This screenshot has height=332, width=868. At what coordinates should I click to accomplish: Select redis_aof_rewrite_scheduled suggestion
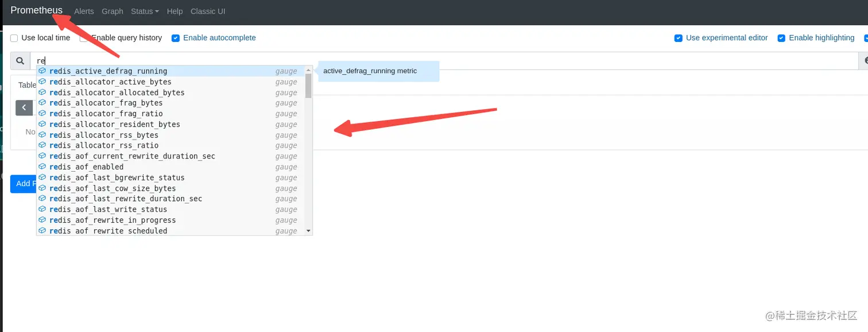tap(171, 230)
